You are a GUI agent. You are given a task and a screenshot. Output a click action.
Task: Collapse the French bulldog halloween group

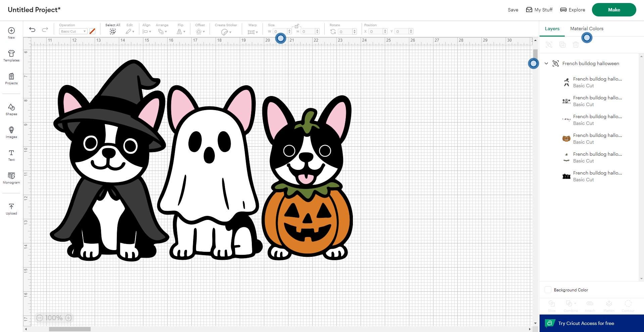click(546, 63)
